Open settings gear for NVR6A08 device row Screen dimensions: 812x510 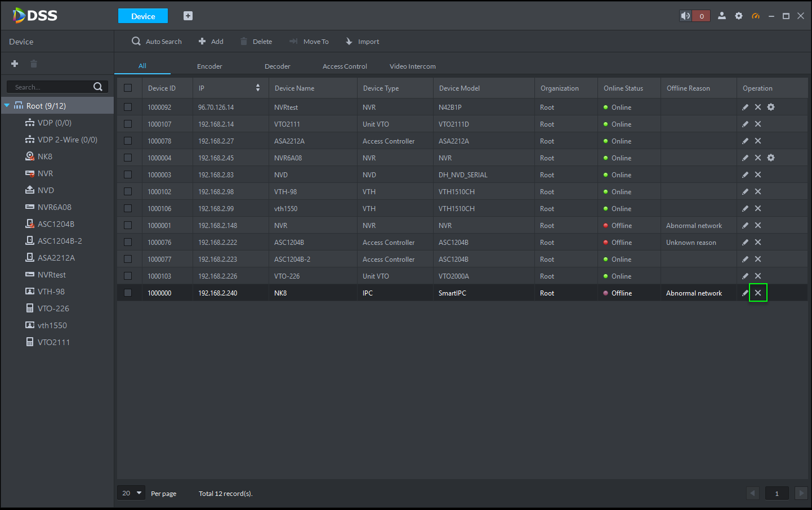[771, 158]
